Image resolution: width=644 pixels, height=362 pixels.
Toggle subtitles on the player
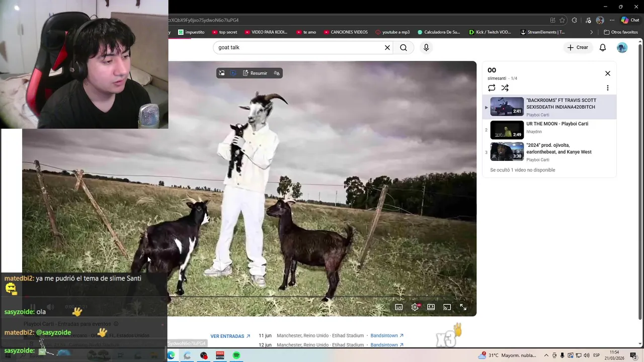pyautogui.click(x=398, y=307)
